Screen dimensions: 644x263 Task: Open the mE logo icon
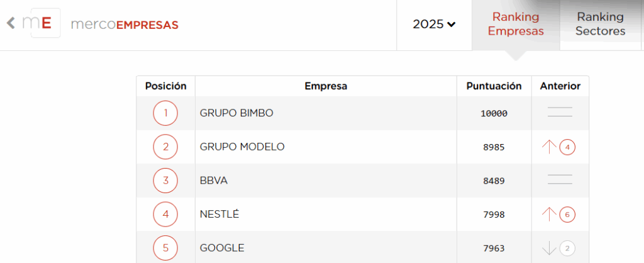45,23
